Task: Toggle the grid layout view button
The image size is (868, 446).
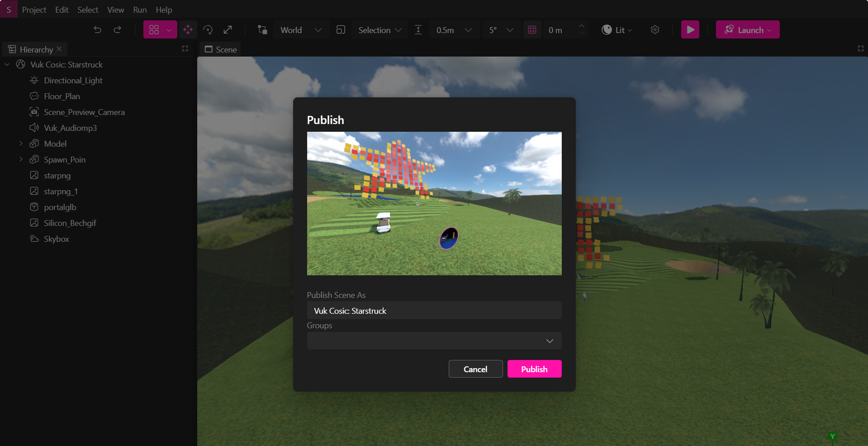Action: point(154,30)
